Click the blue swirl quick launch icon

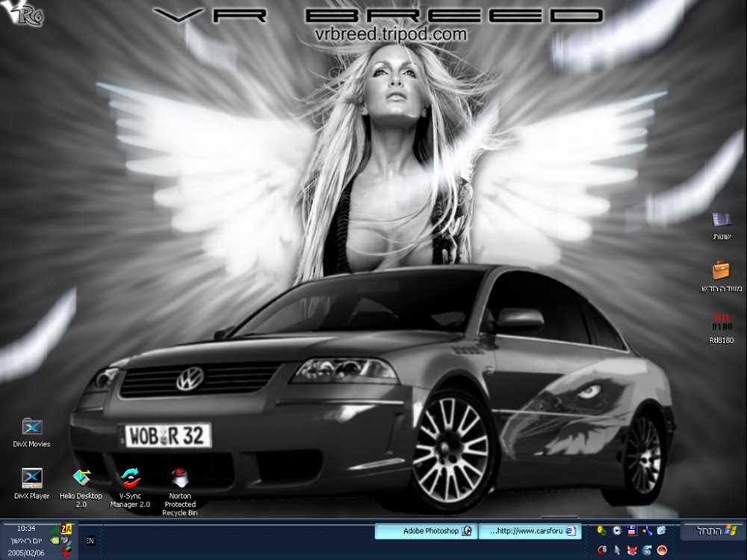click(x=647, y=550)
